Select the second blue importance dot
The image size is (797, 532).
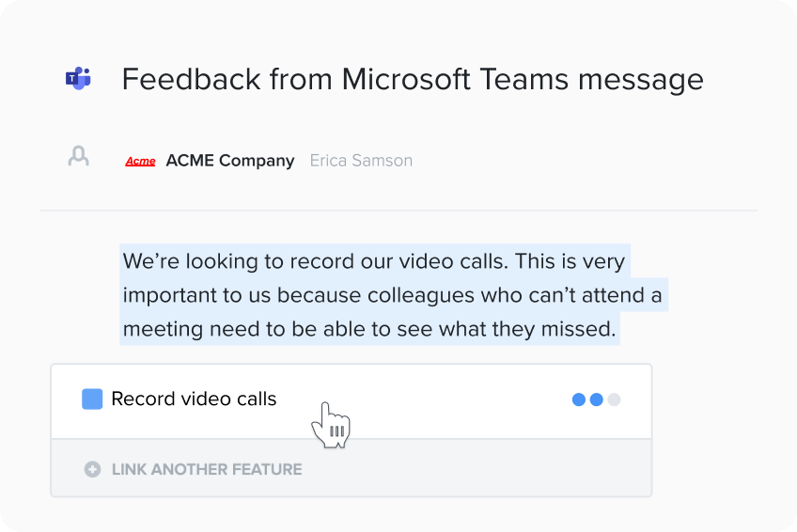click(x=596, y=399)
